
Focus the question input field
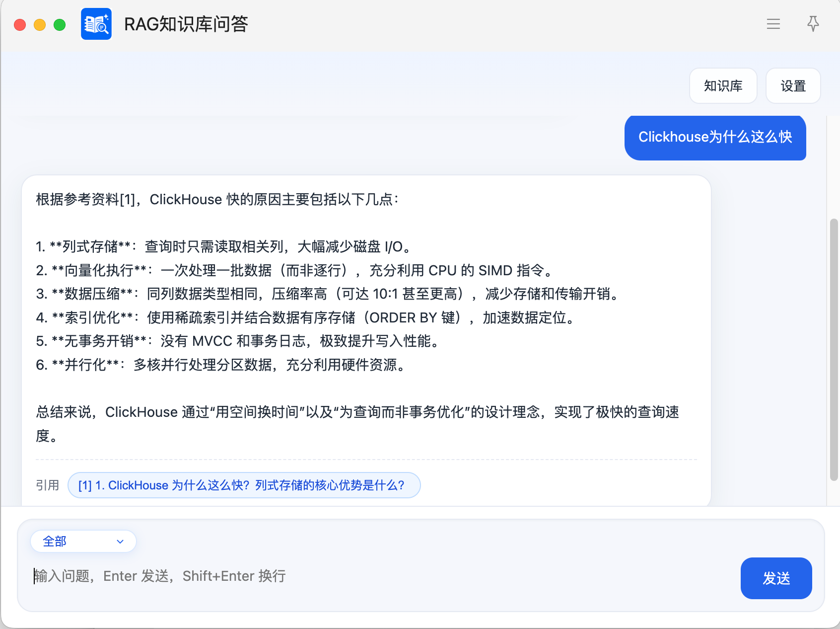(382, 576)
